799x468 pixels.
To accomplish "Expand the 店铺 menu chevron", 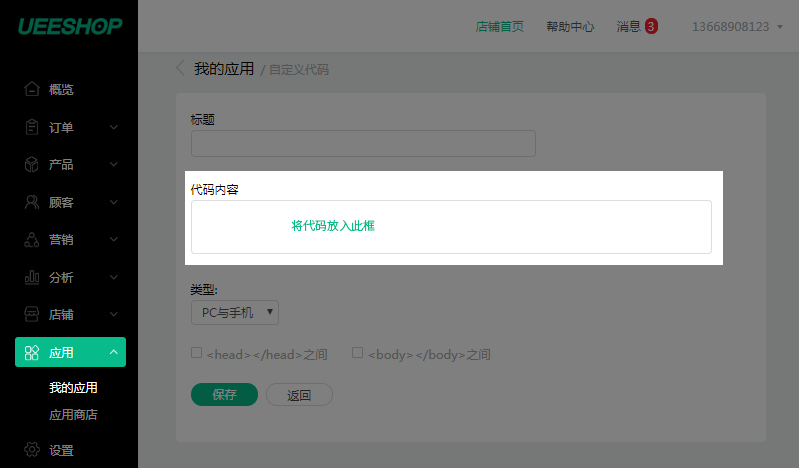I will 114,314.
